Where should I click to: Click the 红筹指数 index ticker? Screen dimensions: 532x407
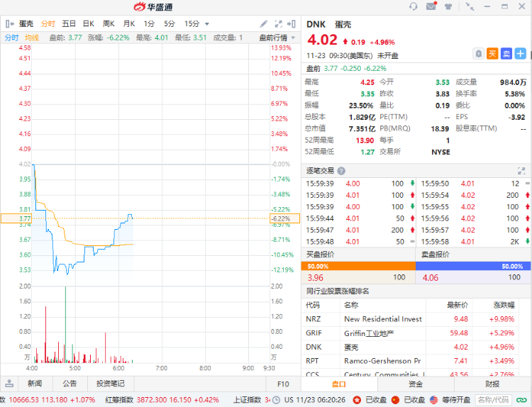point(162,400)
